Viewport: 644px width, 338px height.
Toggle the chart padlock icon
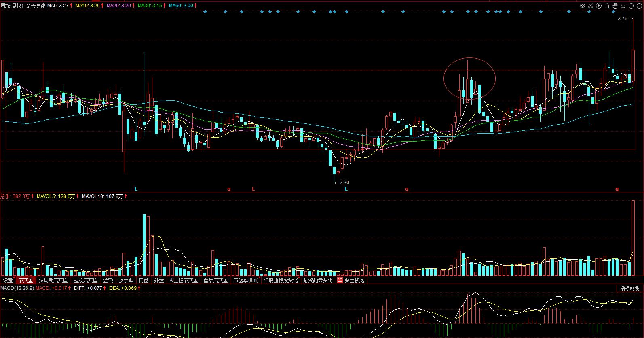[607, 6]
